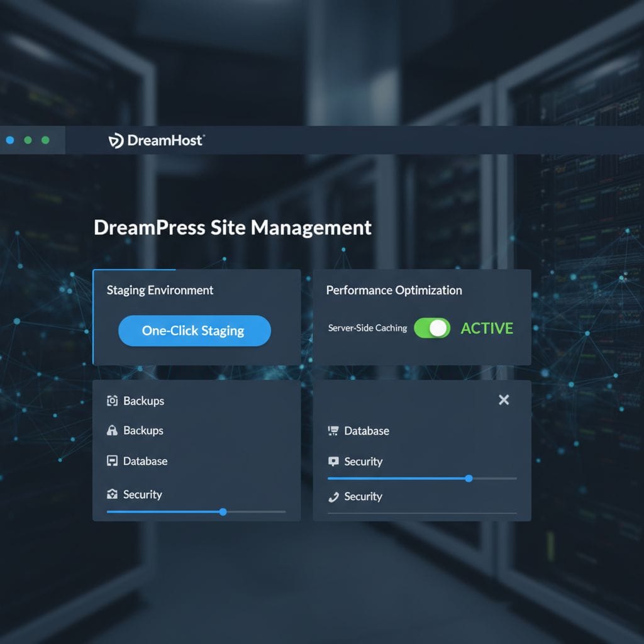Open first Backups entry with camera icon
Viewport: 644px width, 644px height.
[136, 401]
